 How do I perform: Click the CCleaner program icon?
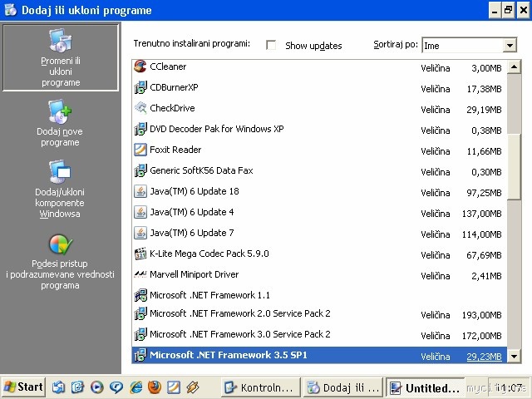[140, 66]
